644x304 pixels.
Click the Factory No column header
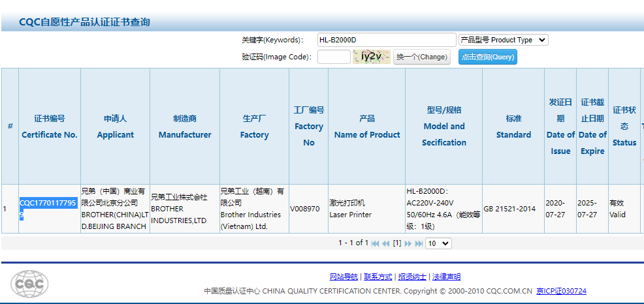(309, 127)
